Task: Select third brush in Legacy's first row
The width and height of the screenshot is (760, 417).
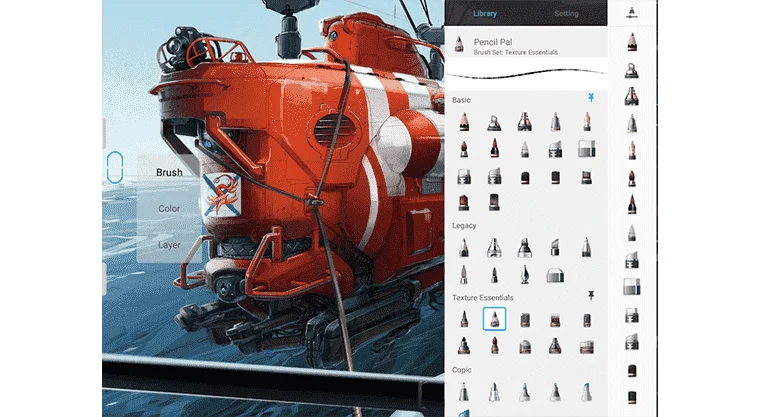Action: [x=524, y=247]
